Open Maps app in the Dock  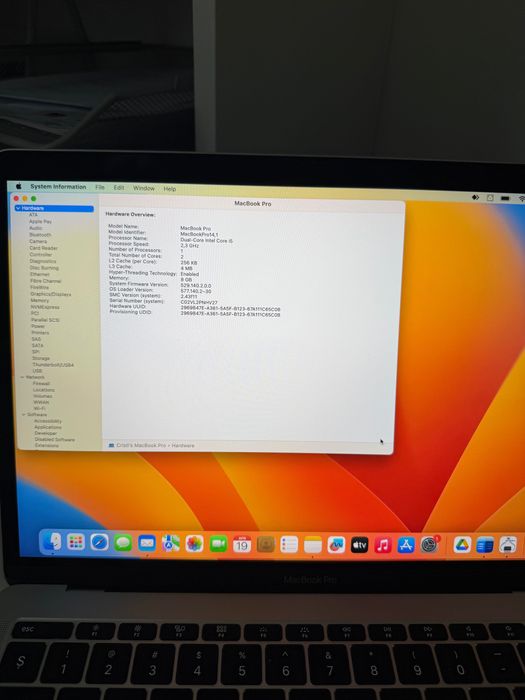point(171,543)
